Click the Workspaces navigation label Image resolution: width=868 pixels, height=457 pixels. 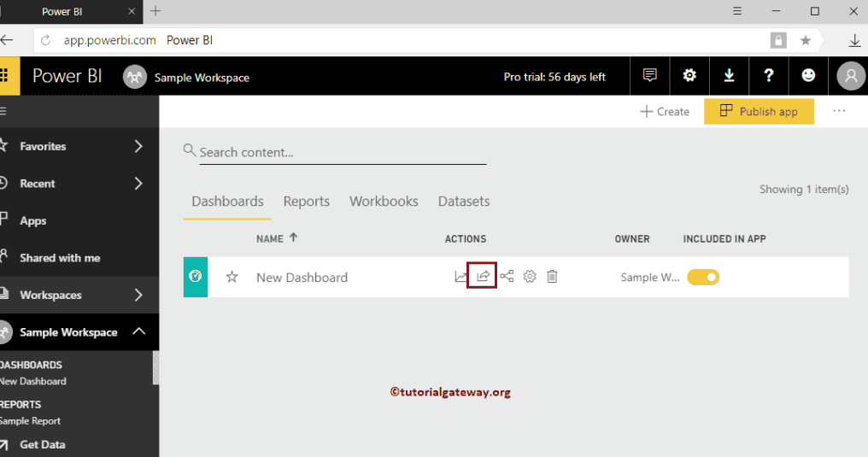pos(50,295)
